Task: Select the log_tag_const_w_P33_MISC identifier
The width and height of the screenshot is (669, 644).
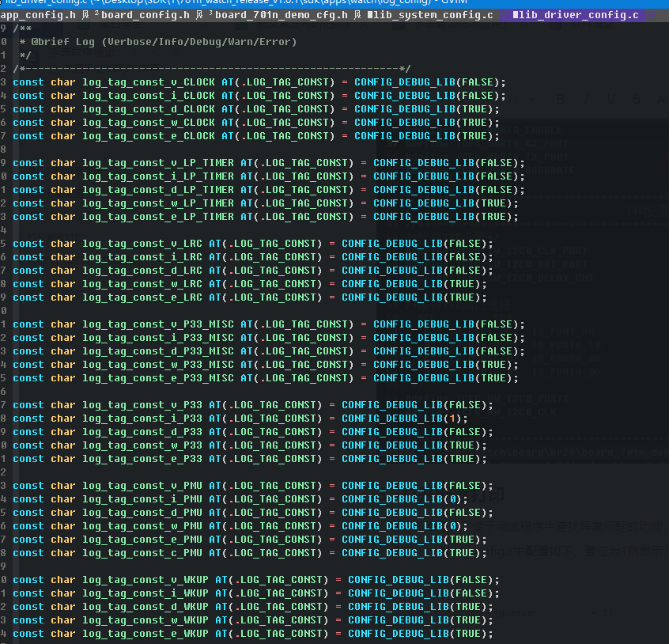Action: [x=158, y=365]
